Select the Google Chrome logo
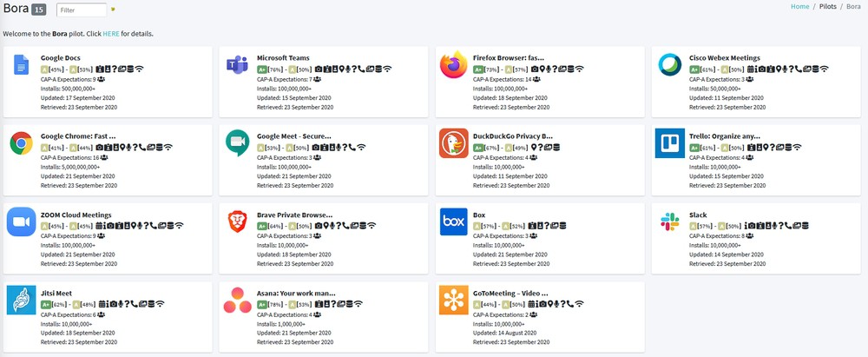The width and height of the screenshot is (868, 357). coord(21,143)
